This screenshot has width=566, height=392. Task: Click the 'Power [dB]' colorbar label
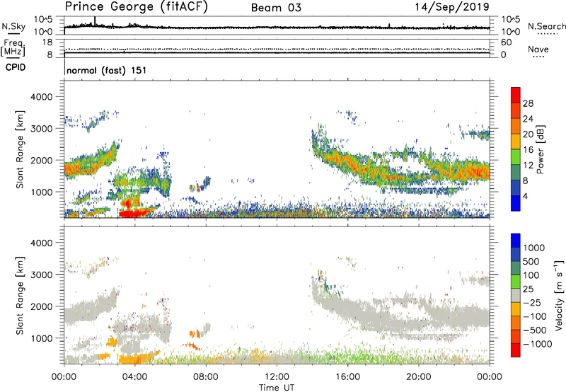540,149
